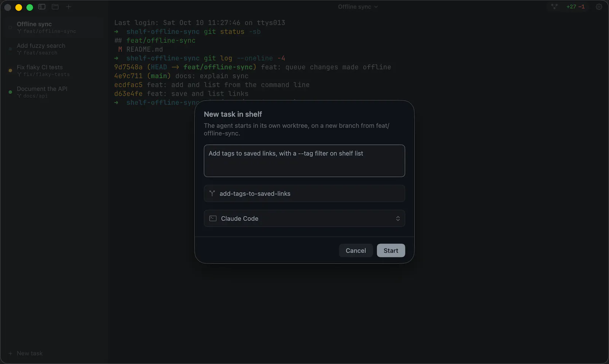Open the +27 −1 diff summary
The image size is (609, 364).
pos(575,7)
